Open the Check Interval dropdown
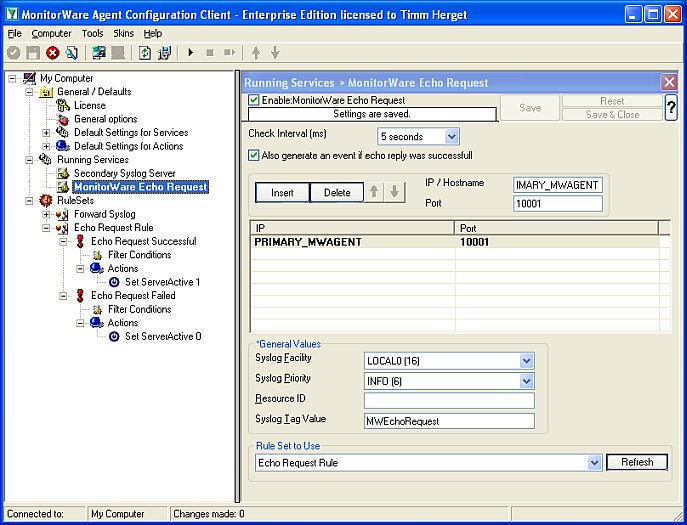 tap(452, 137)
